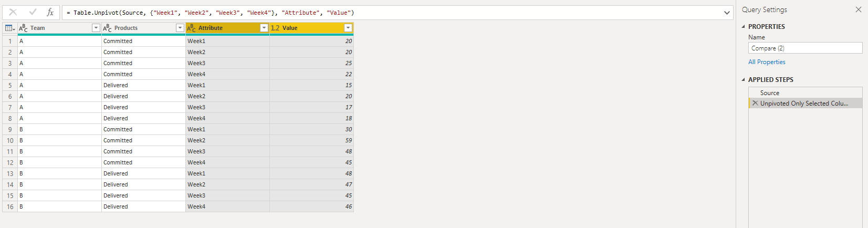Viewport: 868px width, 228px height.
Task: Click the Attribute column data type icon
Action: [191, 28]
